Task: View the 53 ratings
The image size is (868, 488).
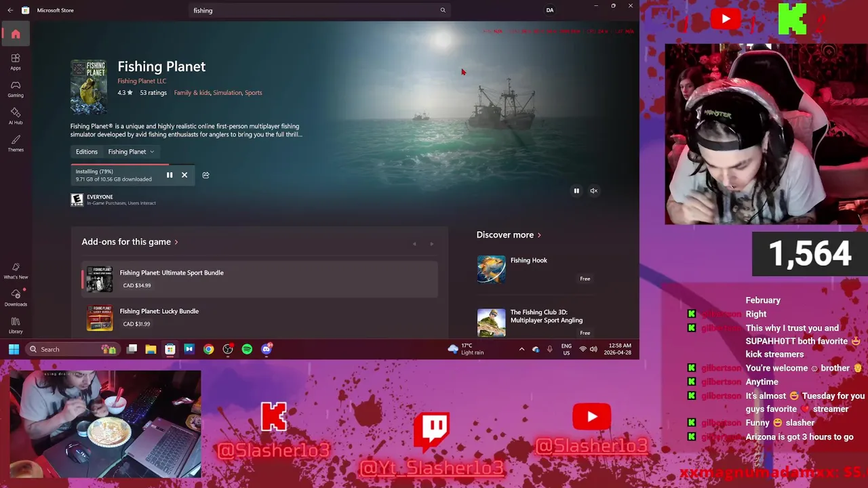Action: pos(153,93)
